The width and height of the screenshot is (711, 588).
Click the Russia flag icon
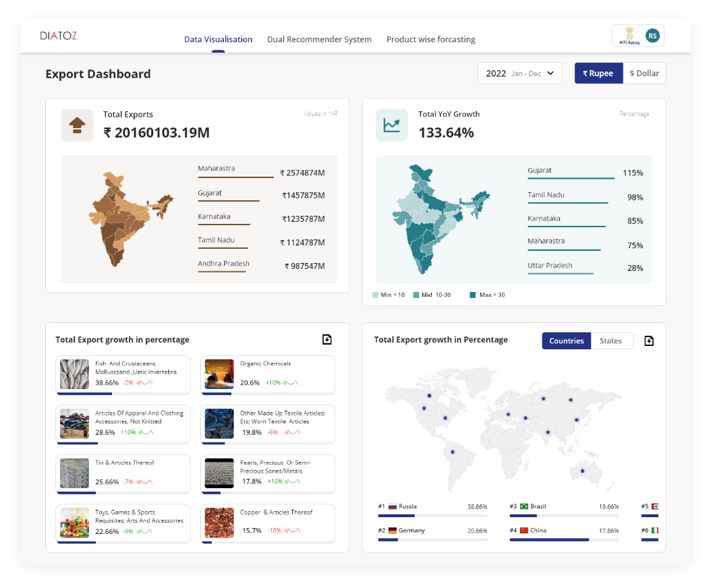pyautogui.click(x=392, y=506)
